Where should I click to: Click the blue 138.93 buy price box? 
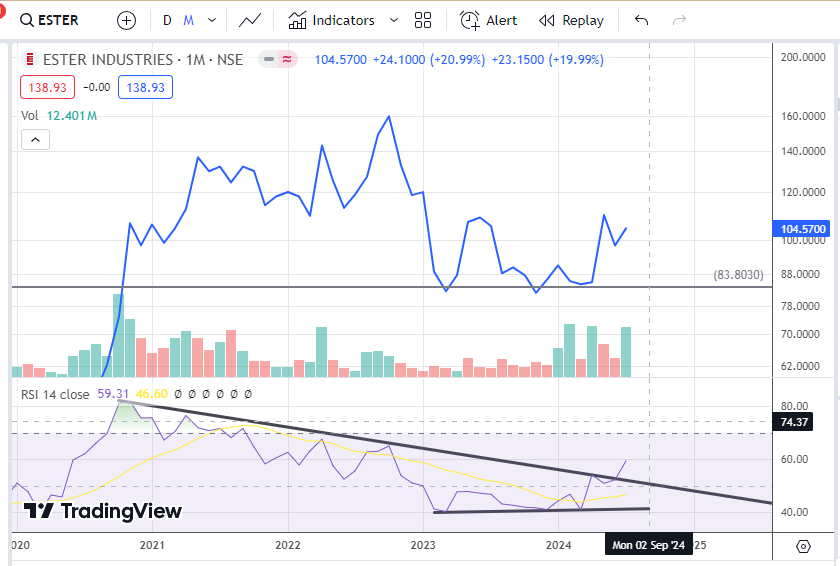pyautogui.click(x=145, y=87)
